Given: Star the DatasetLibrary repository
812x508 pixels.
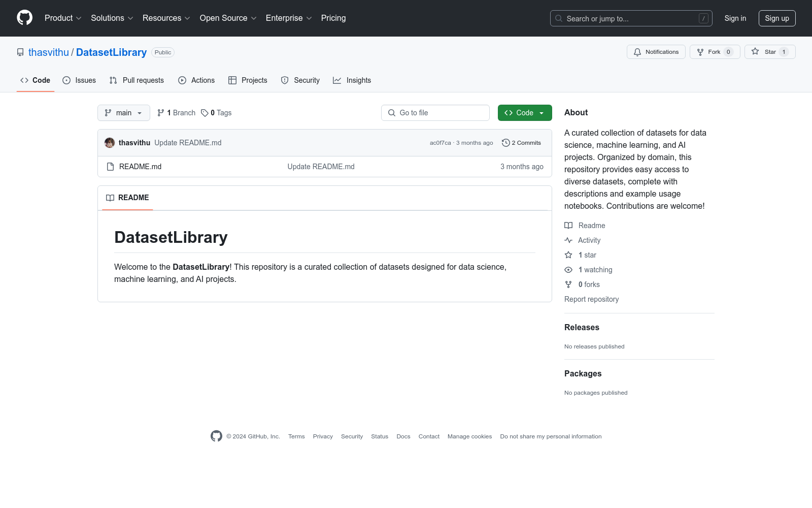Looking at the screenshot, I should (770, 52).
